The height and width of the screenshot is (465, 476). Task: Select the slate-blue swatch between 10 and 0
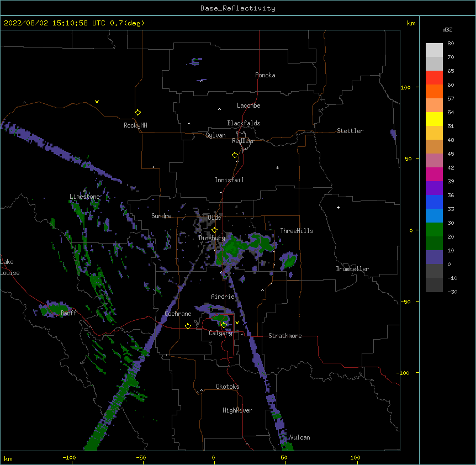click(x=434, y=257)
